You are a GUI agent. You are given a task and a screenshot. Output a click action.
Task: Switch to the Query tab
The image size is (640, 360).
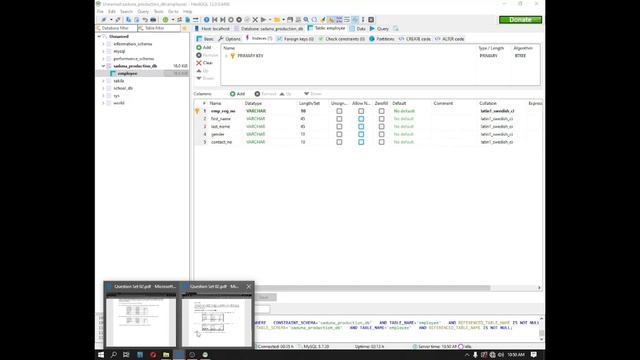point(379,29)
